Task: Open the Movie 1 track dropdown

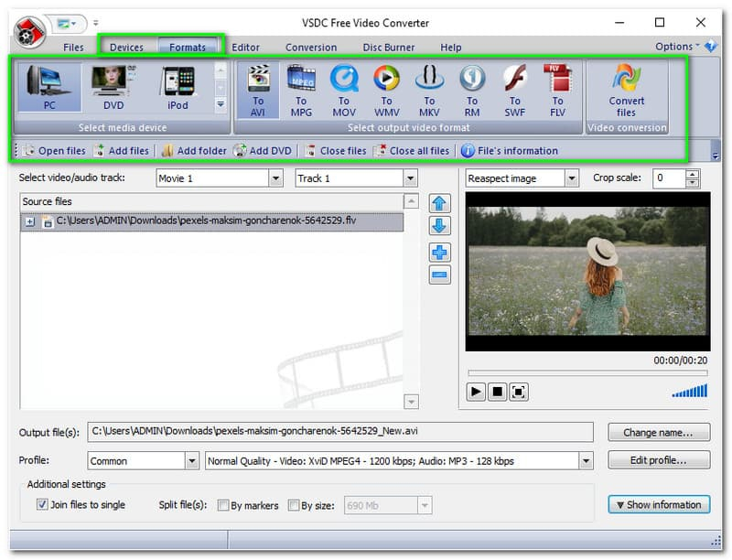Action: coord(276,178)
